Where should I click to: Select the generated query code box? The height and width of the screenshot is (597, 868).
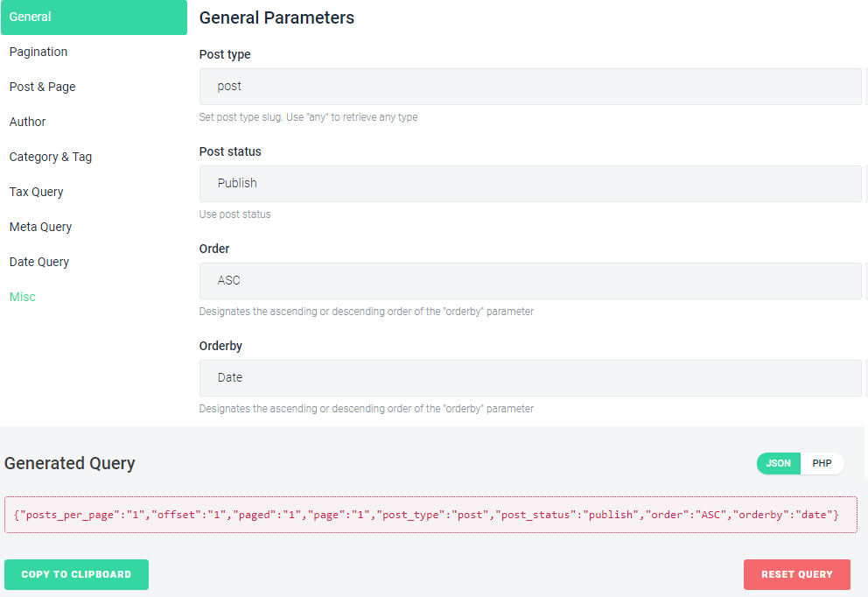[x=430, y=515]
